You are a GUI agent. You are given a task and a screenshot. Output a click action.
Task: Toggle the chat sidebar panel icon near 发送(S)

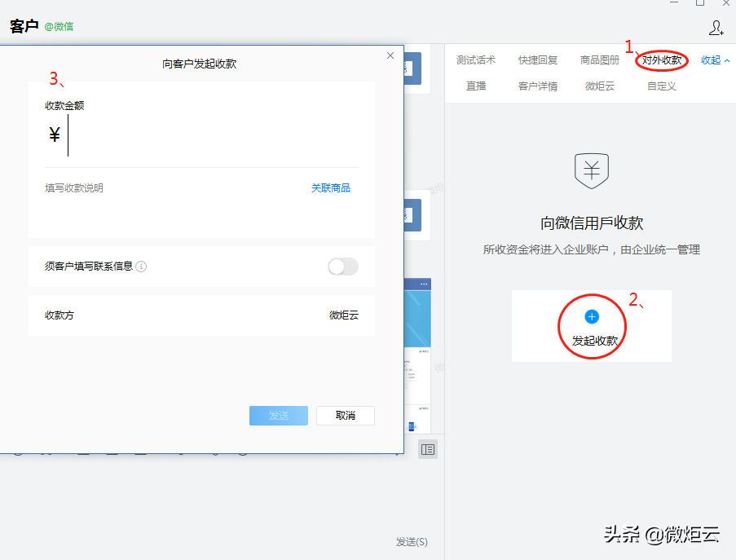coord(428,448)
